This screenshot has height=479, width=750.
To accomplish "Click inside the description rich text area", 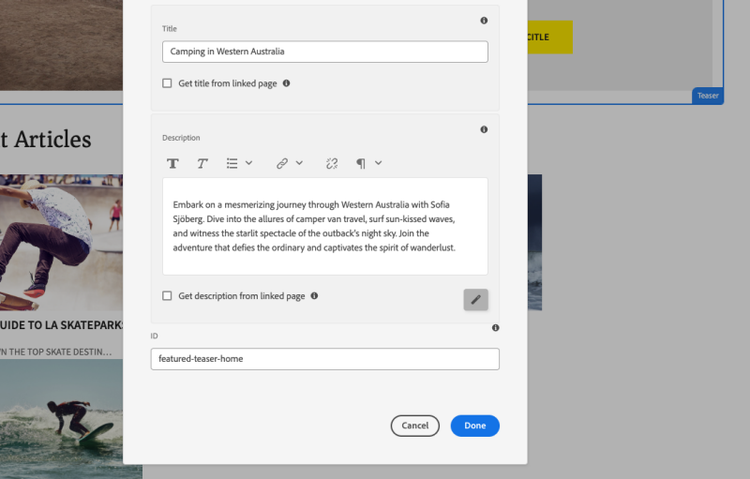I will pyautogui.click(x=325, y=226).
